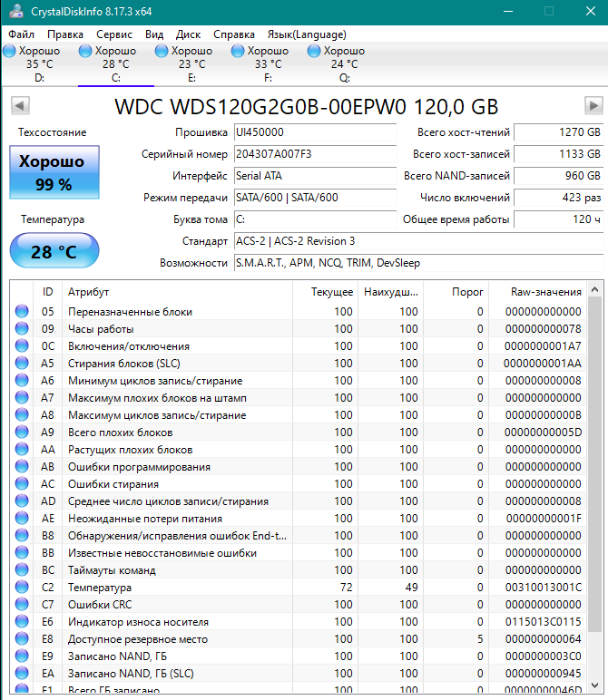Click the Стандарт field ACS-2 Revision 3
The width and height of the screenshot is (608, 700).
point(418,241)
